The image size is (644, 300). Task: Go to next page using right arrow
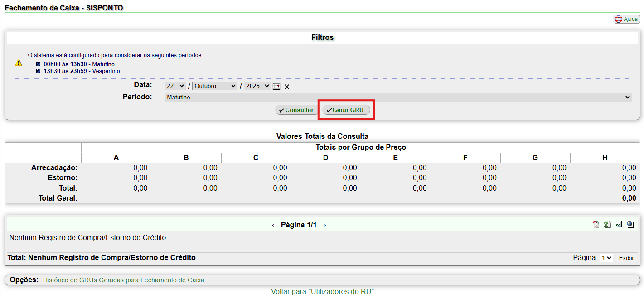pos(323,225)
